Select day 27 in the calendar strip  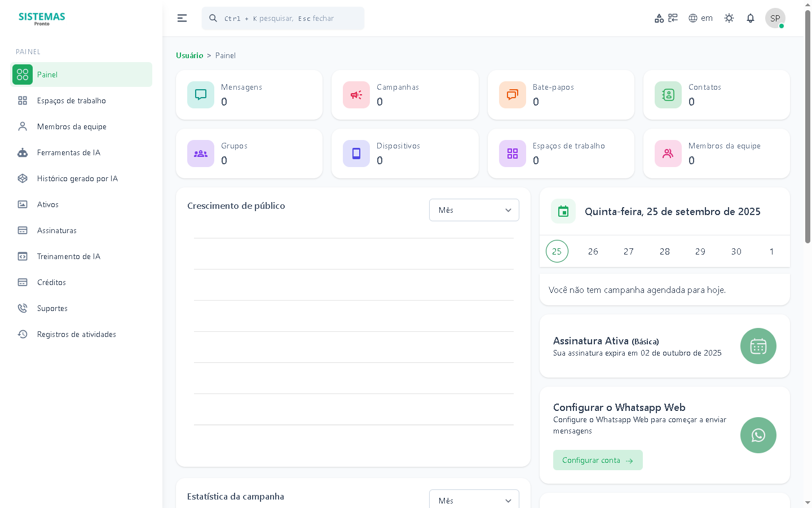629,252
